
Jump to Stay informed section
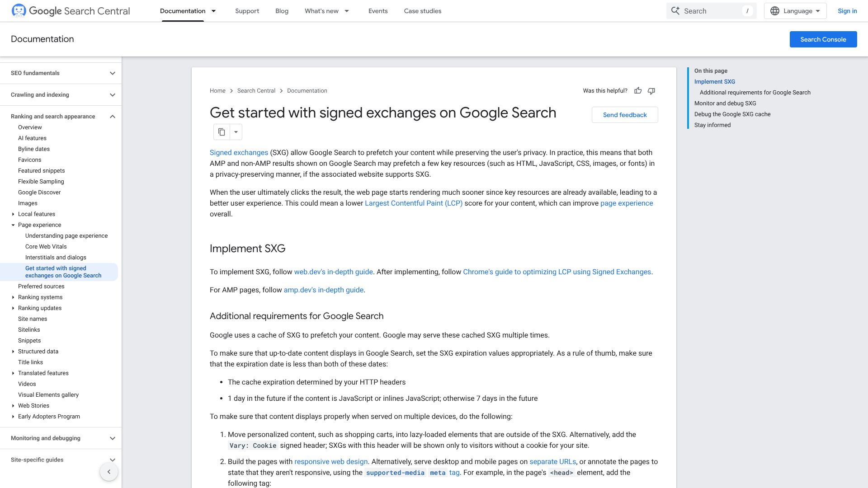click(x=712, y=125)
